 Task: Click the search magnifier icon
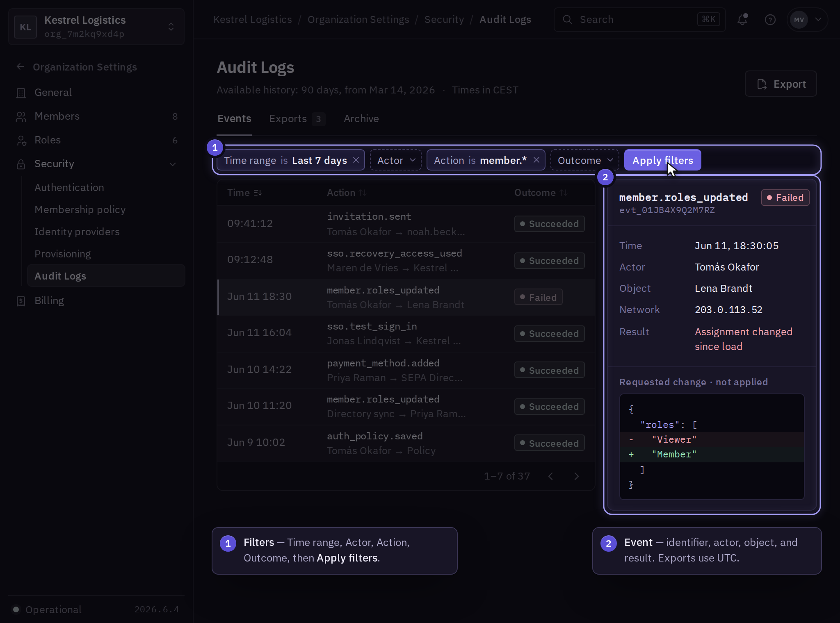pyautogui.click(x=567, y=19)
